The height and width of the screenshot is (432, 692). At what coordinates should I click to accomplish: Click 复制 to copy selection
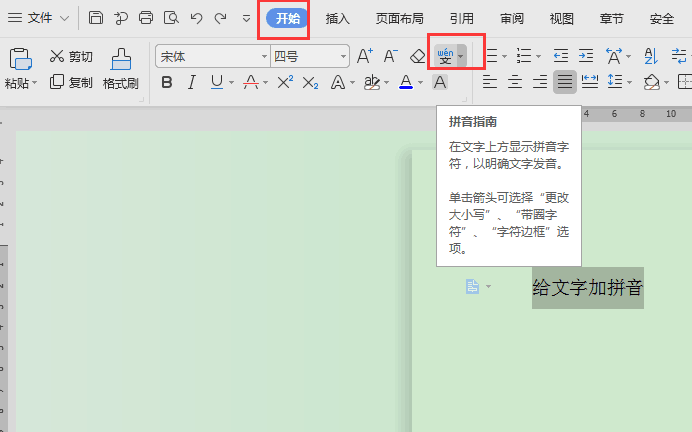pyautogui.click(x=71, y=82)
